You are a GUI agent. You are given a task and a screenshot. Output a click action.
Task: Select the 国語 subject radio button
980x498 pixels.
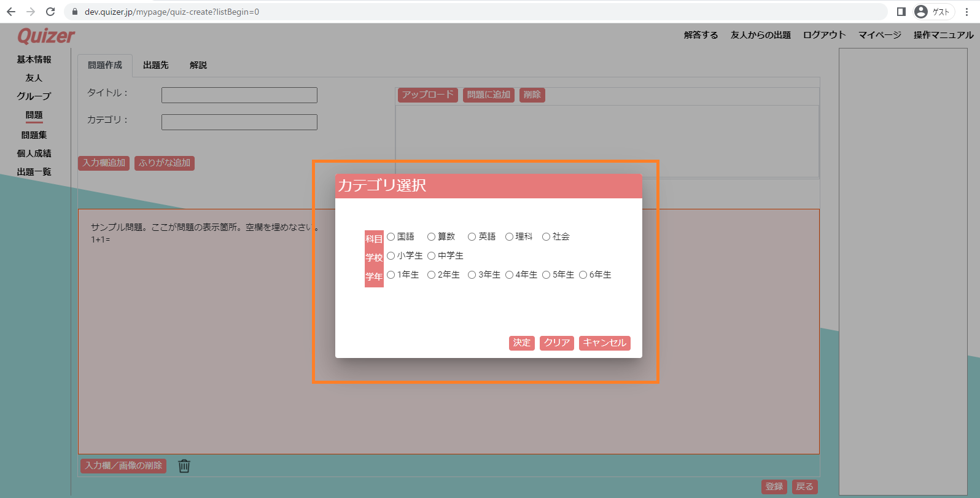(x=391, y=237)
